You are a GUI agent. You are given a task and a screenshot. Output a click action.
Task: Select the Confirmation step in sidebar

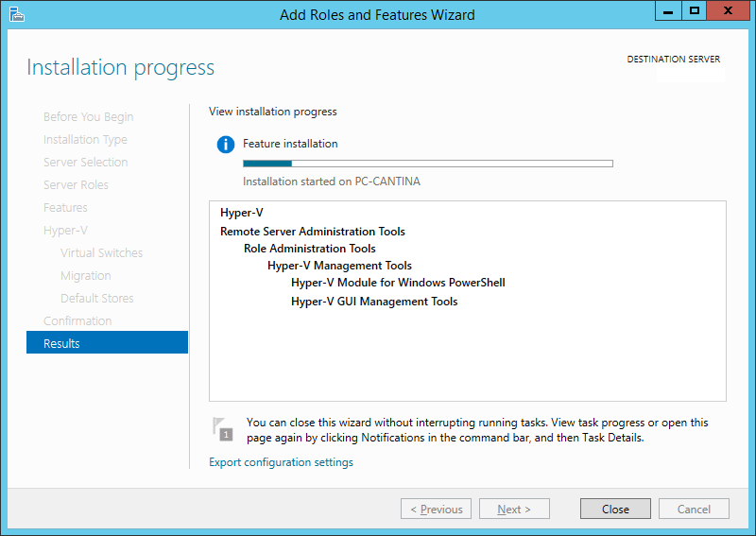[77, 320]
